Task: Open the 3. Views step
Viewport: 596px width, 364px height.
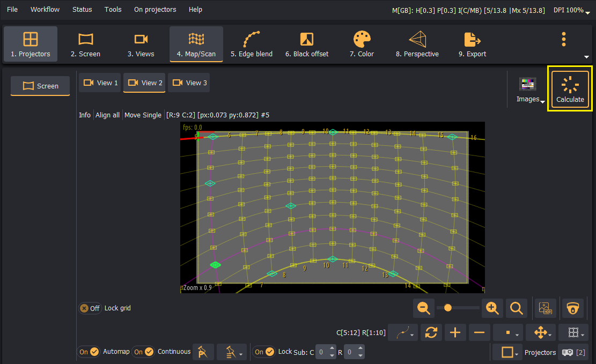Action: 141,44
